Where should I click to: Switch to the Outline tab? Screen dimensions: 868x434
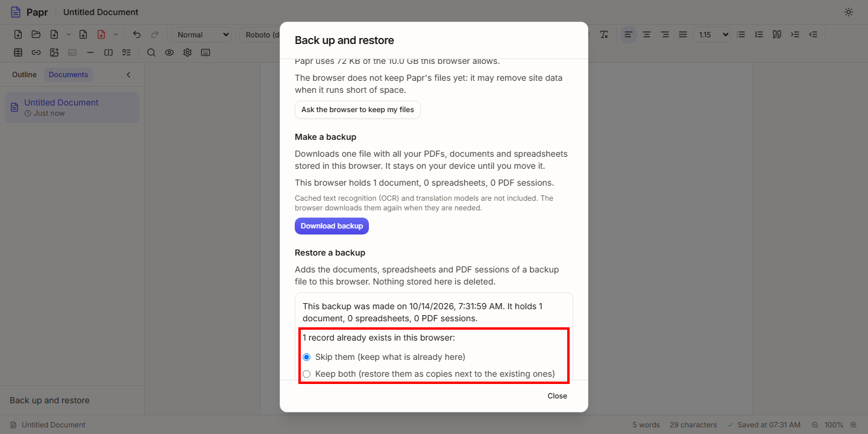[x=24, y=75]
